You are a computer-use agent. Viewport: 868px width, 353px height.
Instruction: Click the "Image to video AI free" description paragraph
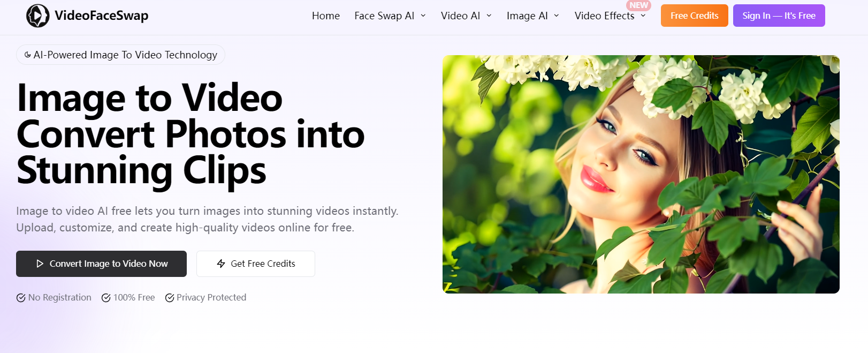click(x=207, y=219)
